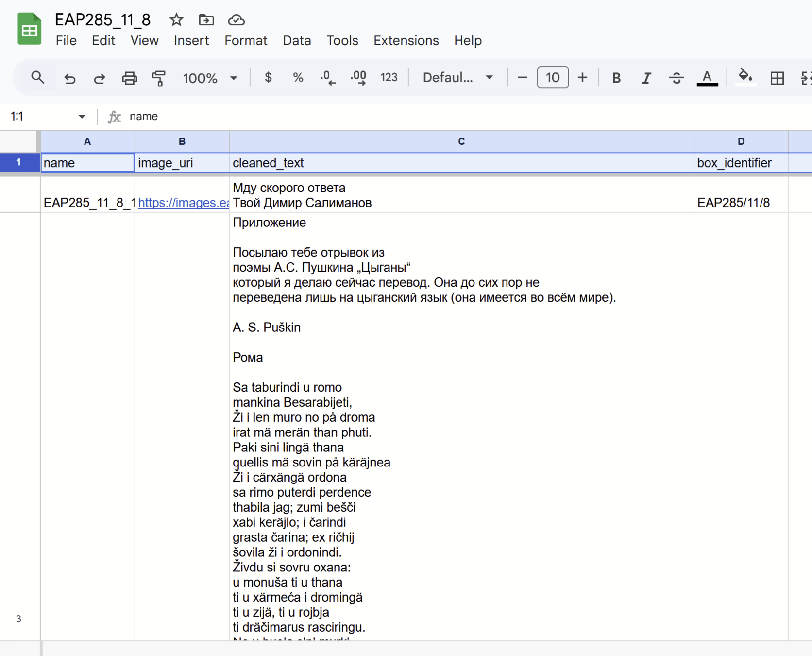Select column B header
812x656 pixels.
[182, 141]
